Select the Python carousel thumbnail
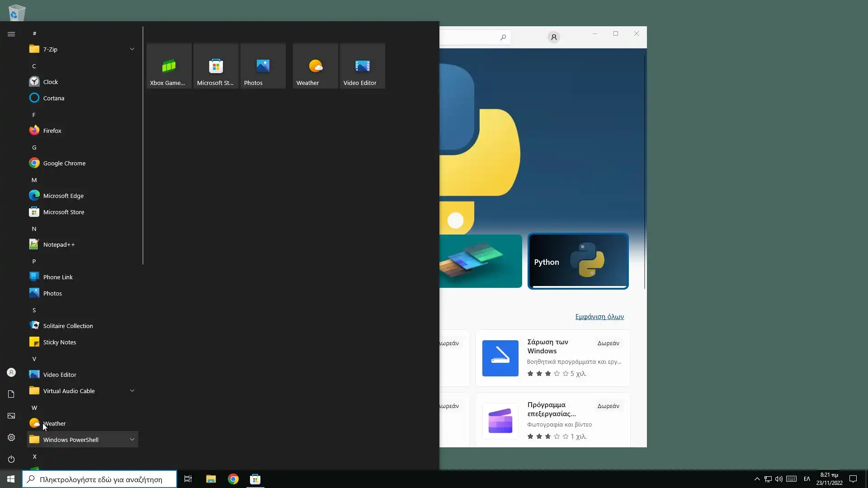 578,261
